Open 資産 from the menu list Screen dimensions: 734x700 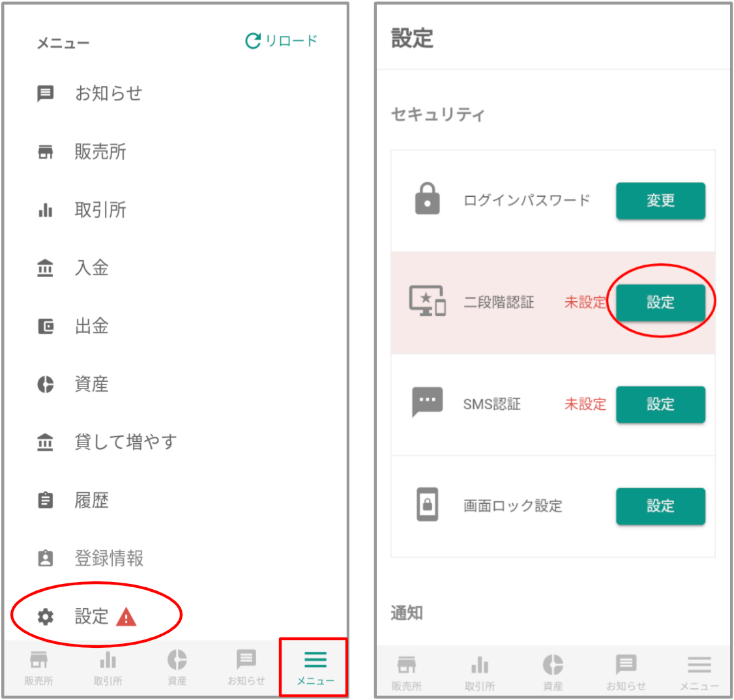coord(92,384)
